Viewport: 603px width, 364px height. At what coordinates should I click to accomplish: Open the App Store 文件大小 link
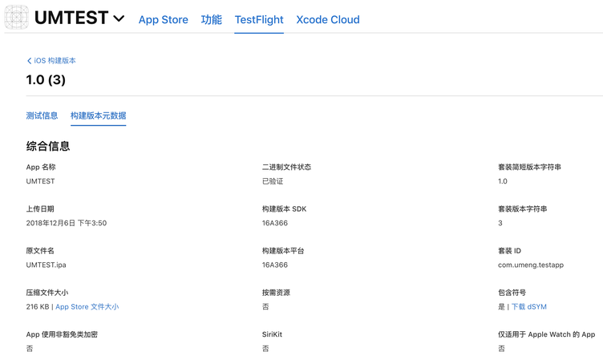click(87, 307)
